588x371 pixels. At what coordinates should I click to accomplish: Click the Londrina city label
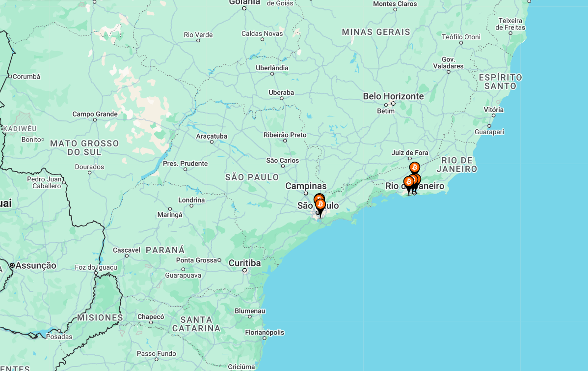coord(191,200)
